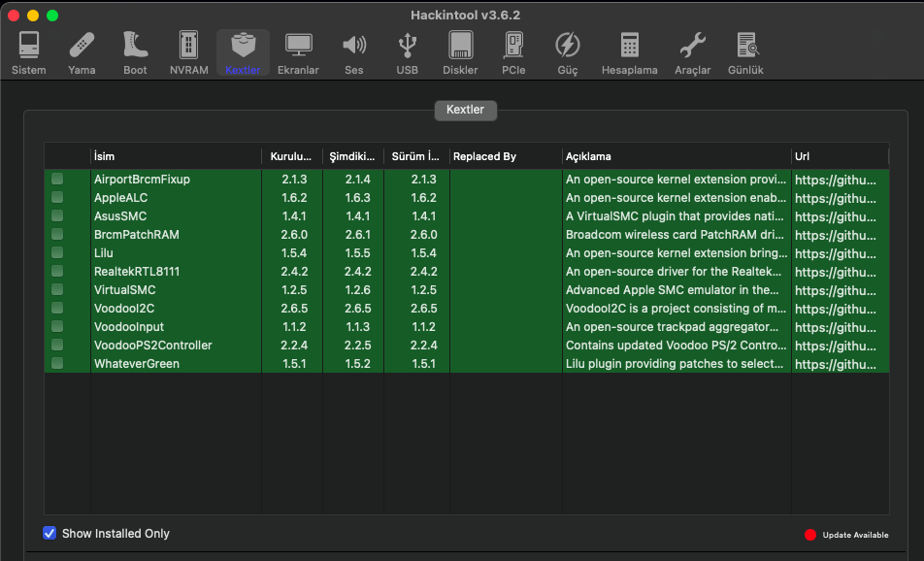Viewport: 924px width, 561px height.
Task: Open the Ekranlar displays icon
Action: [298, 52]
